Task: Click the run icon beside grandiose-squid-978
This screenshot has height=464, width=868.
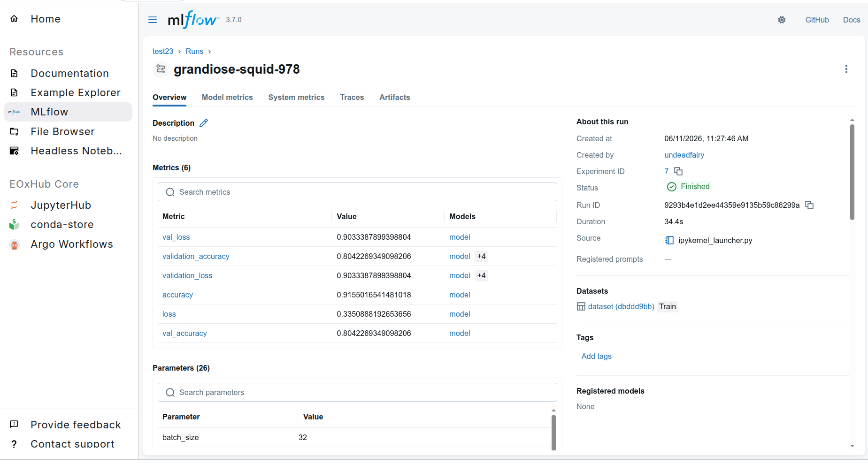Action: tap(161, 69)
